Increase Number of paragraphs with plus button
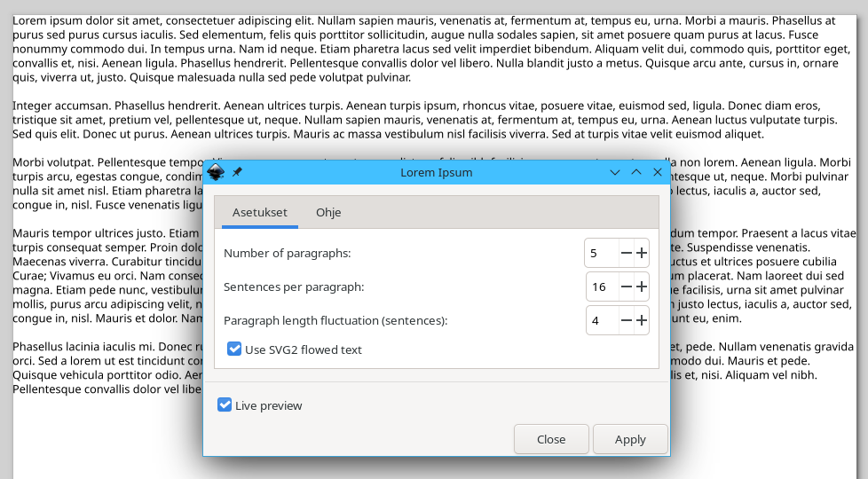 (642, 253)
